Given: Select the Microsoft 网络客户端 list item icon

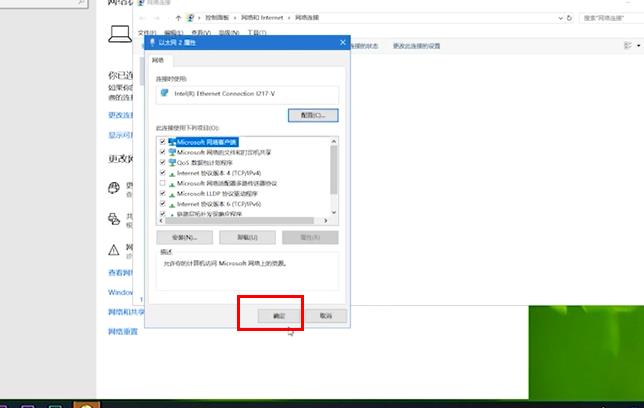Looking at the screenshot, I should click(172, 142).
